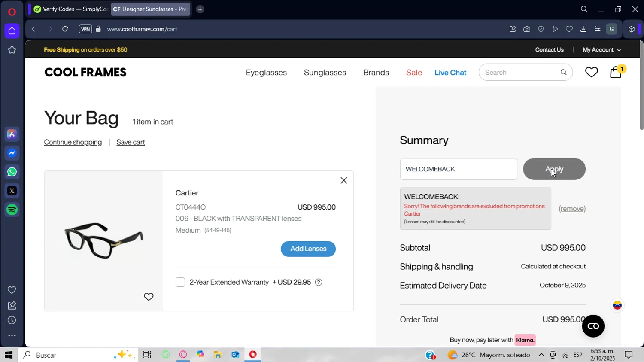
Task: Click the country flag currency icon
Action: (x=617, y=305)
